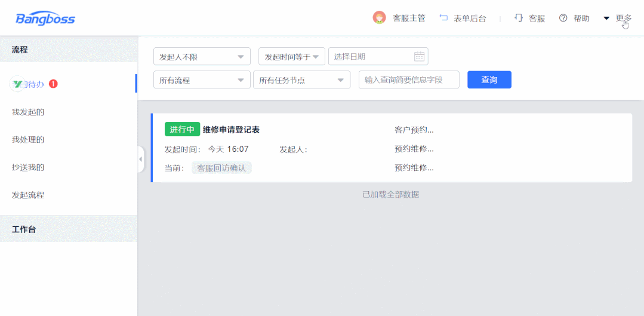644x316 pixels.
Task: Click the Bangboss logo
Action: 45,19
